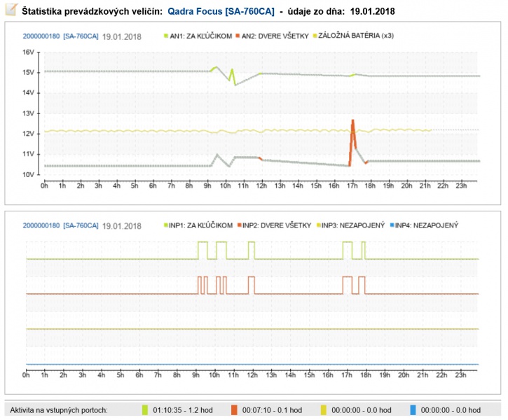Toggle ZÁLOŽNÁ BATÉRIA (x3) legend entry
508x420 pixels.
[x=353, y=36]
